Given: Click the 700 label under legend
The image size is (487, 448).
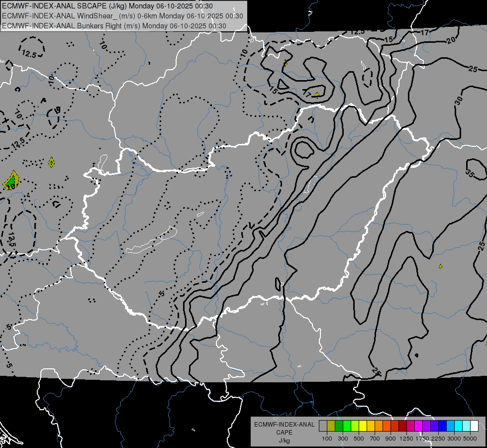Looking at the screenshot, I should click(x=375, y=439).
